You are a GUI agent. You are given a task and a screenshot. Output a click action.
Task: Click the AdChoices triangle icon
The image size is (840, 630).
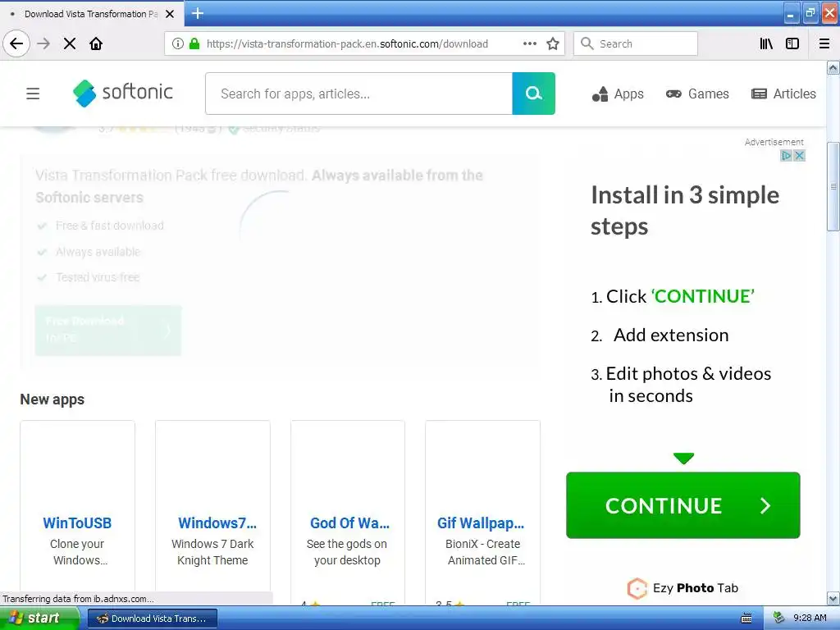pos(786,155)
